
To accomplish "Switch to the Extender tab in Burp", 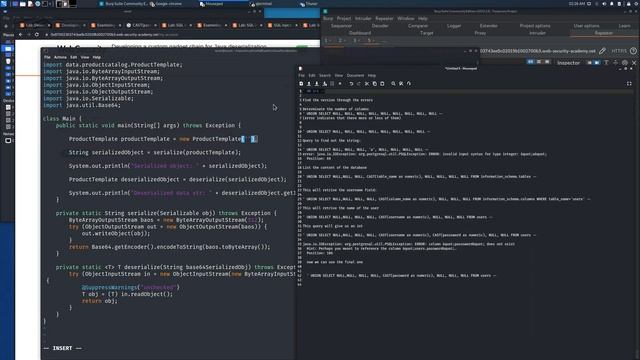I will pos(489,26).
